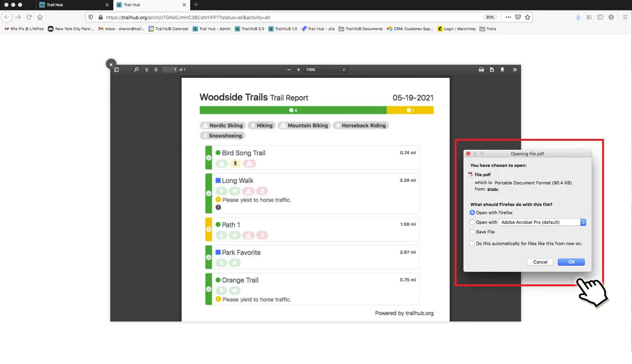Open the TrailHUB Calendar bookmark

pyautogui.click(x=168, y=29)
